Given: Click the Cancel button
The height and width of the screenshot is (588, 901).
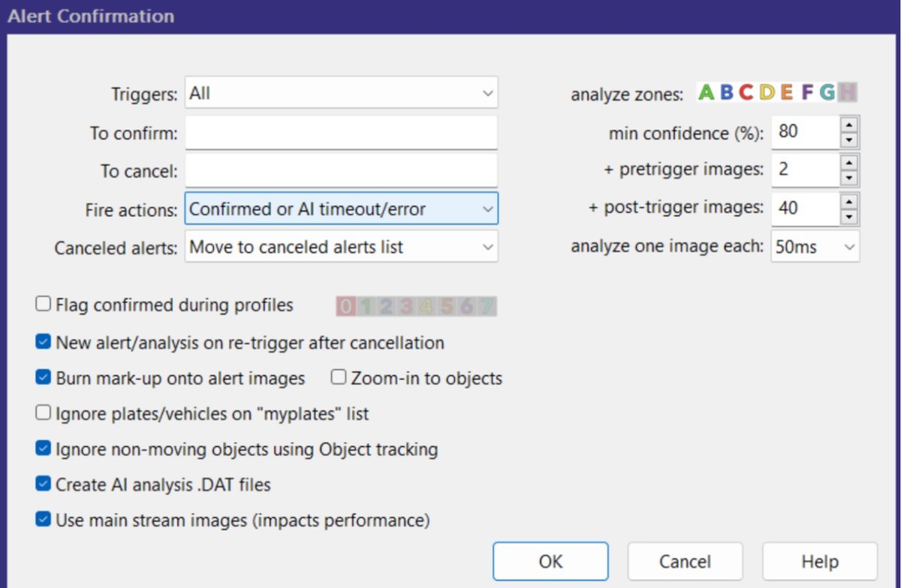Looking at the screenshot, I should 685,561.
